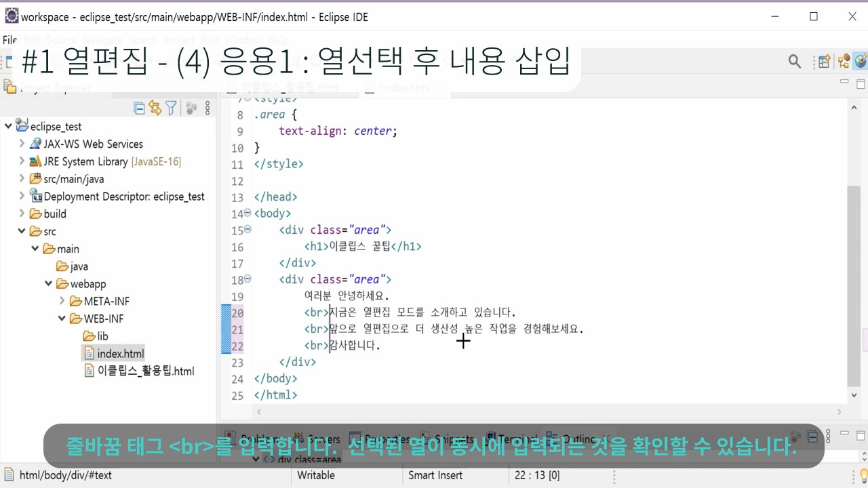Toggle code folding on line 15 div
Viewport: 868px width, 488px height.
[x=248, y=230]
